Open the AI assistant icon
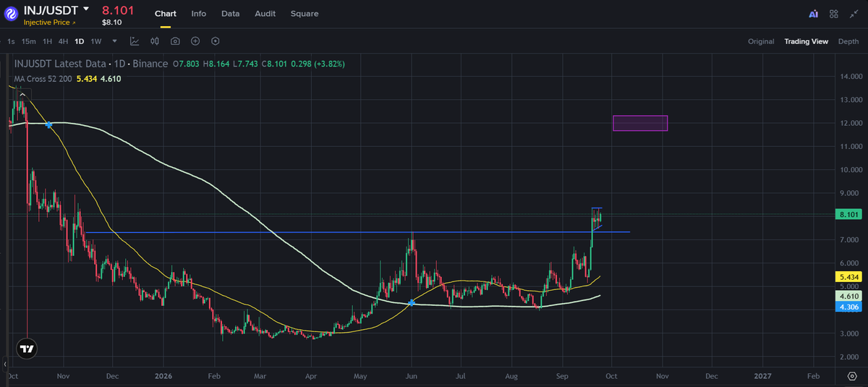The width and height of the screenshot is (868, 387). click(x=814, y=14)
